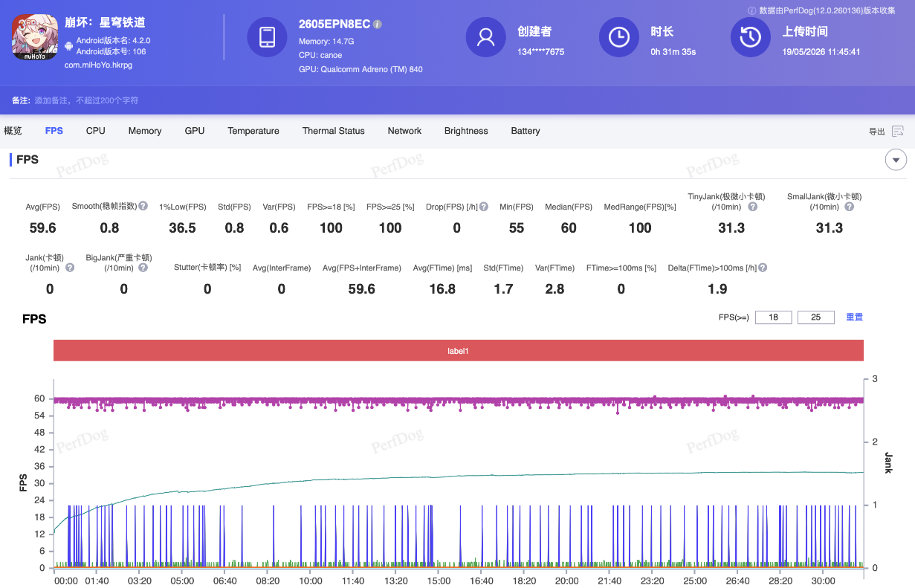This screenshot has height=588, width=915.
Task: Click the GPU text Qualcomm Adreno 840
Action: pyautogui.click(x=360, y=69)
